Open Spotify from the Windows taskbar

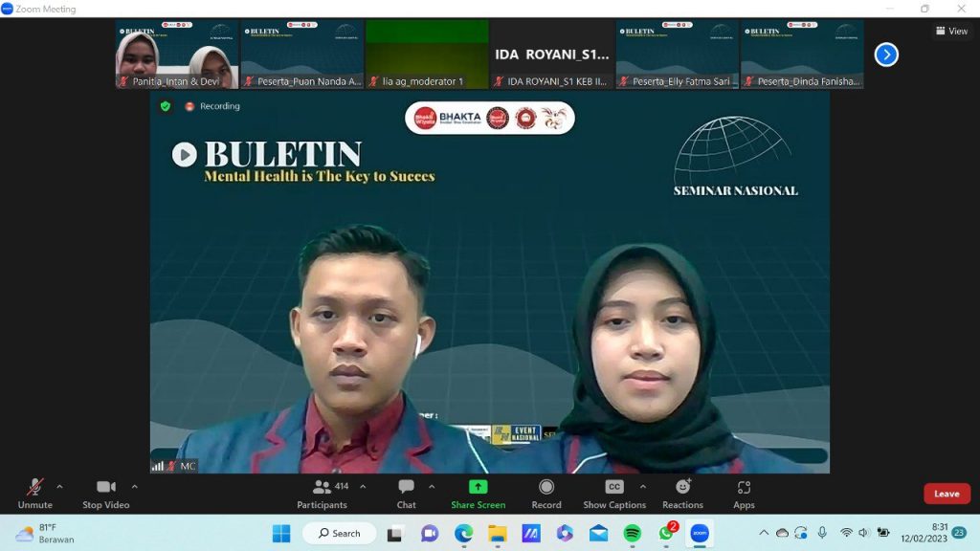click(x=632, y=533)
